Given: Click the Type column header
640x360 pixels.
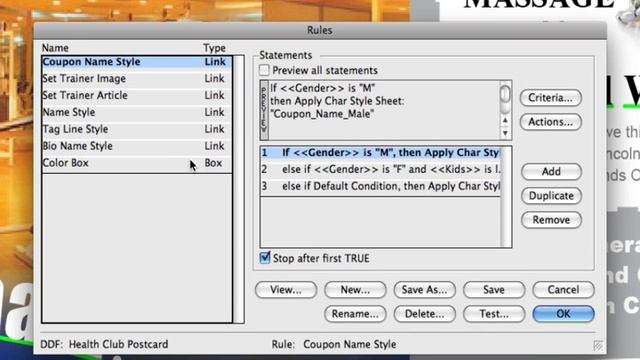Looking at the screenshot, I should pyautogui.click(x=214, y=48).
